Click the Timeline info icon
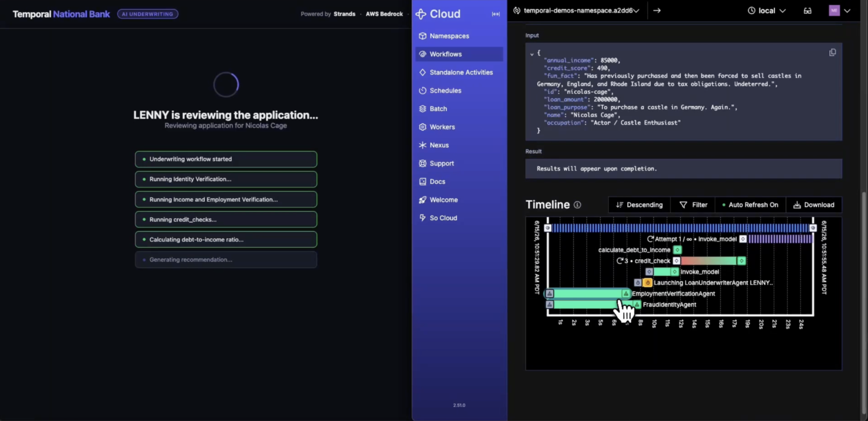 pyautogui.click(x=577, y=205)
